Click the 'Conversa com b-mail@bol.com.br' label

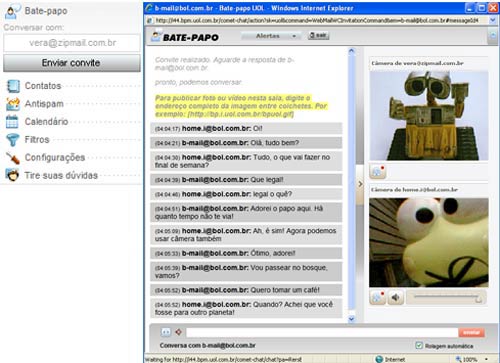tap(207, 345)
